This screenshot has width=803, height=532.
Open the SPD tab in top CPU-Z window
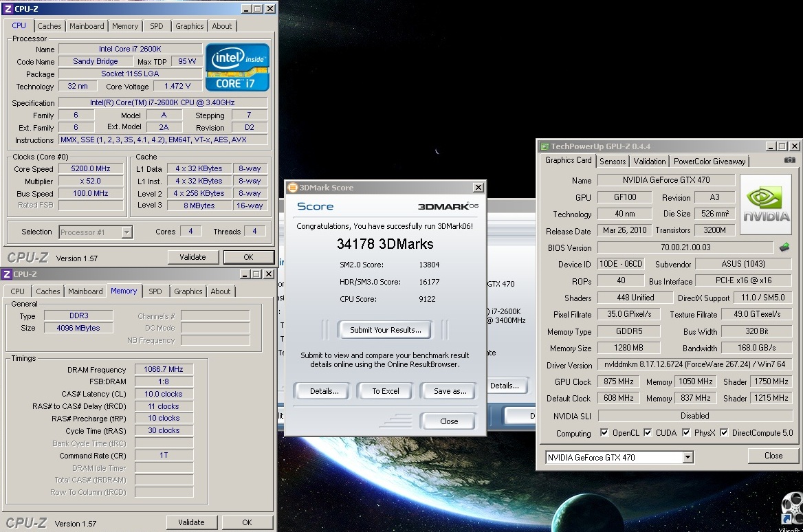point(157,26)
